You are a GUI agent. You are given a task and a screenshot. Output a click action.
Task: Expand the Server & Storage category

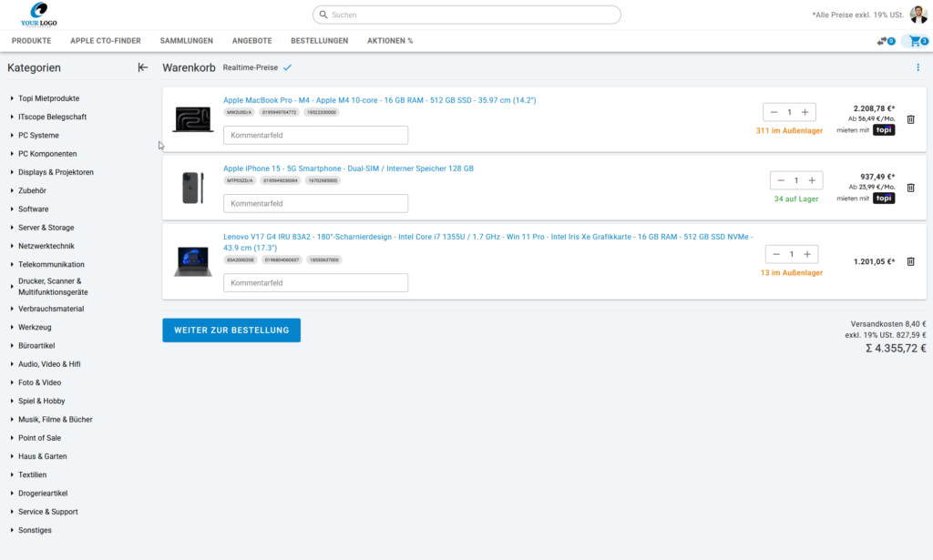click(x=12, y=228)
